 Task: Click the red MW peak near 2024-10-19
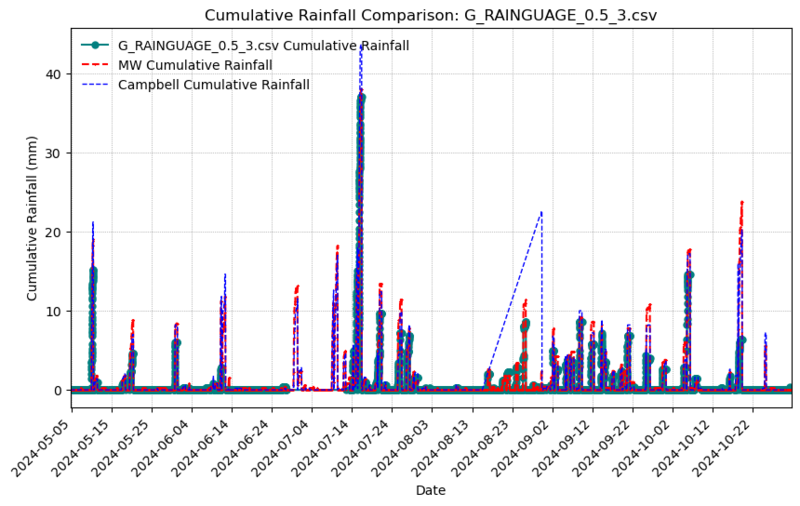(741, 203)
